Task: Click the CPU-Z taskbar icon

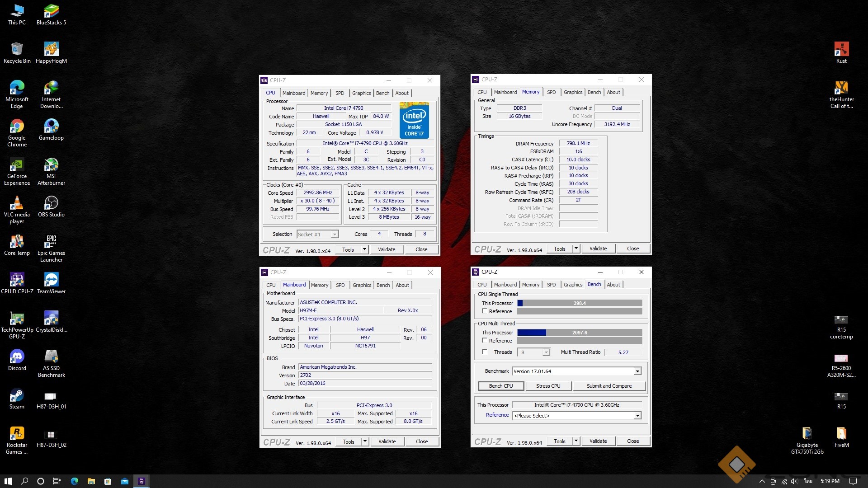Action: 142,481
